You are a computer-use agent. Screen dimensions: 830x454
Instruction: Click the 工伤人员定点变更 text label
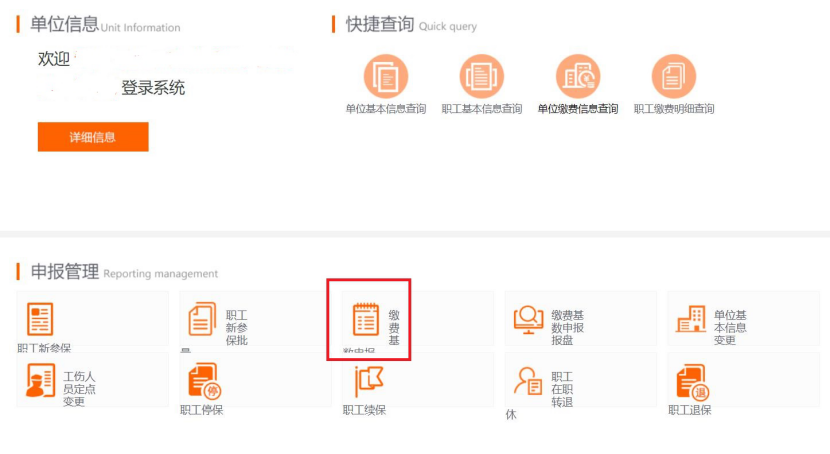pos(79,389)
